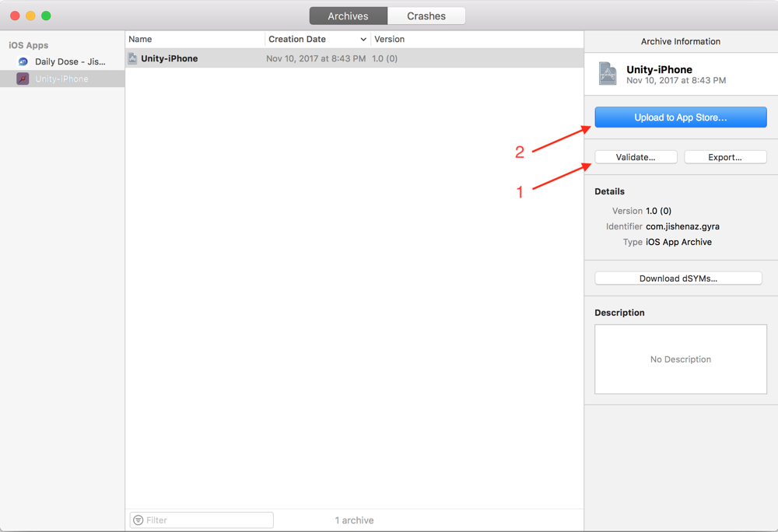This screenshot has height=532, width=778.
Task: Click the 1 archive count label
Action: pos(354,520)
